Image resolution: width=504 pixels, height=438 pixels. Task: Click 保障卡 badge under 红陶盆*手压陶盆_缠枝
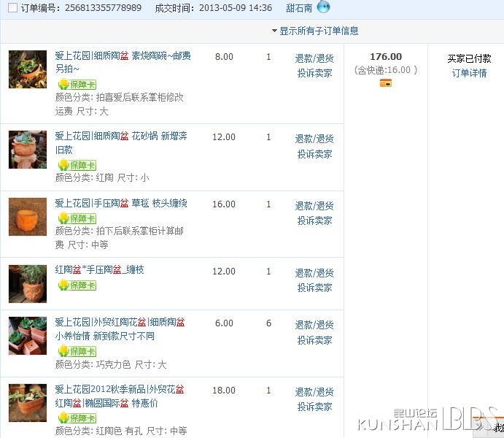click(77, 285)
